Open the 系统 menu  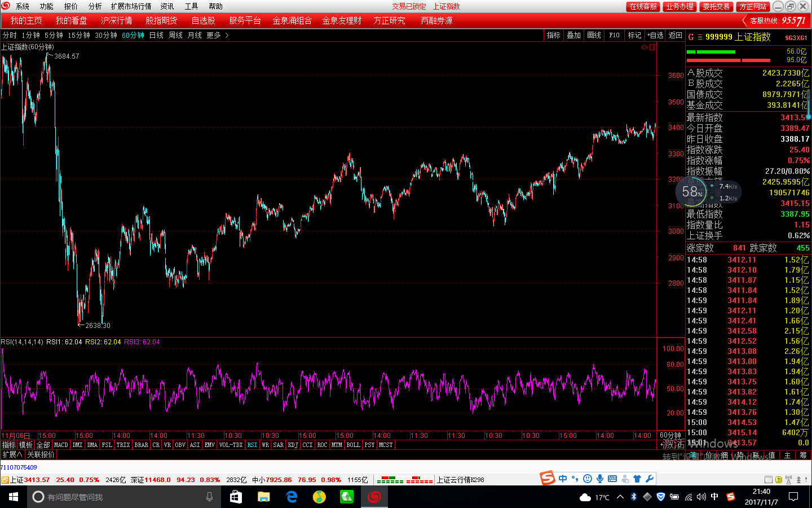23,6
